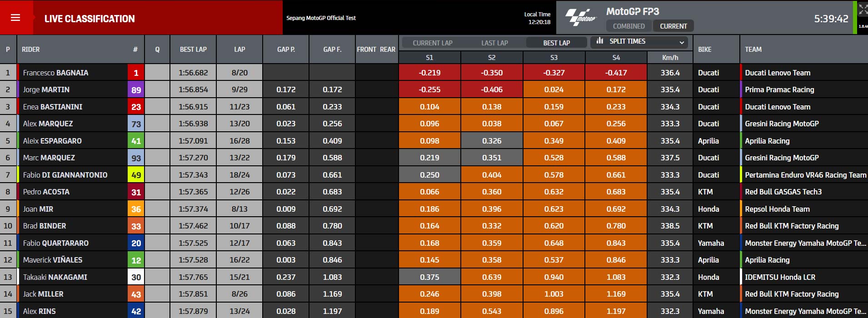This screenshot has width=868, height=318.
Task: Click the LIVE CLASSIFICATION heading
Action: [90, 19]
